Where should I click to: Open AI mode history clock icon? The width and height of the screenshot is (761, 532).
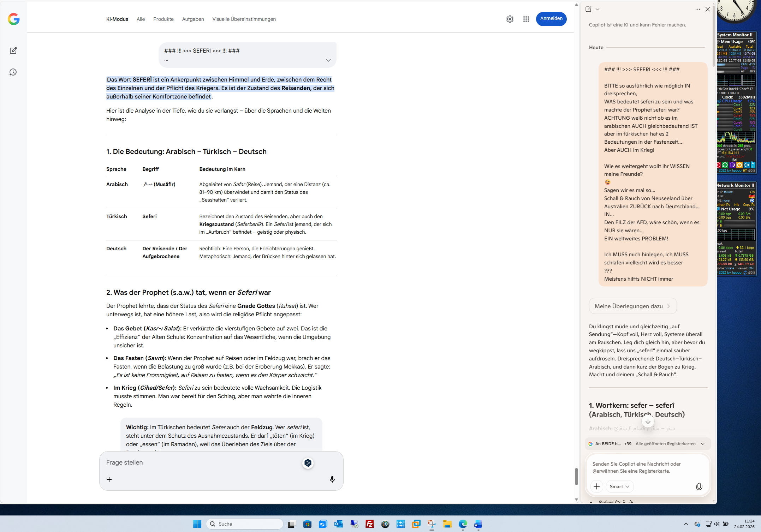pyautogui.click(x=13, y=72)
